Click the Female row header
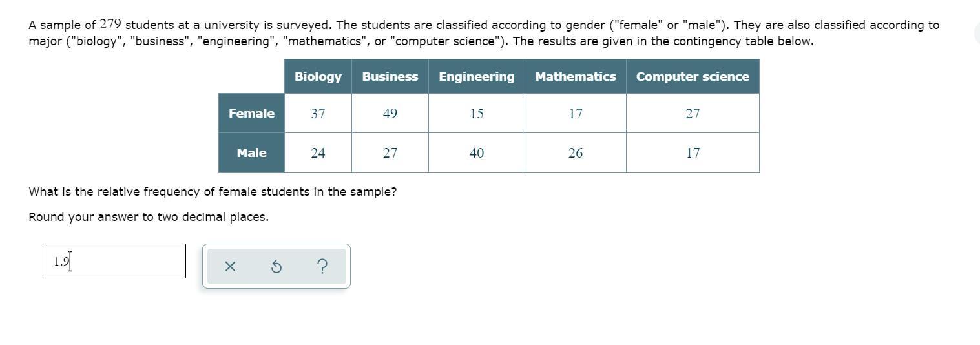The width and height of the screenshot is (980, 345). pyautogui.click(x=251, y=113)
